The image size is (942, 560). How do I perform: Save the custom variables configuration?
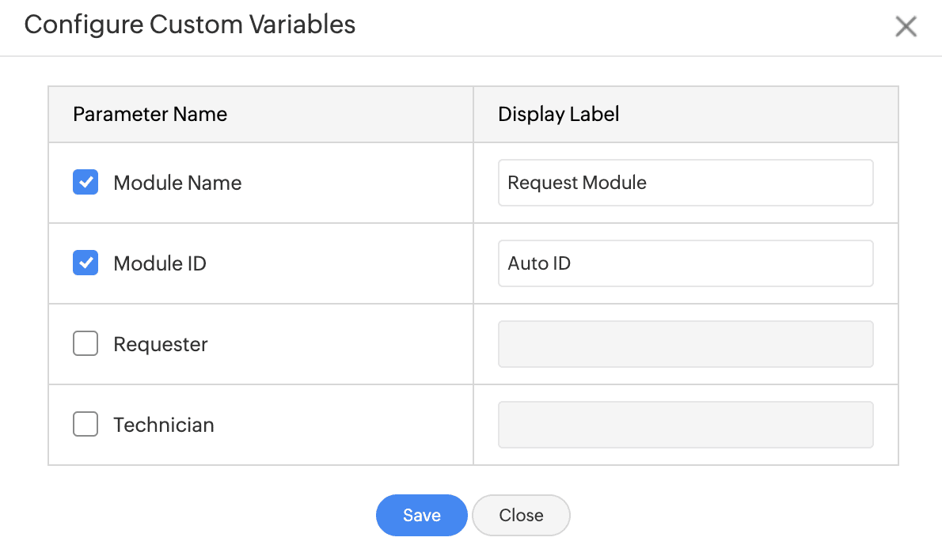click(421, 515)
